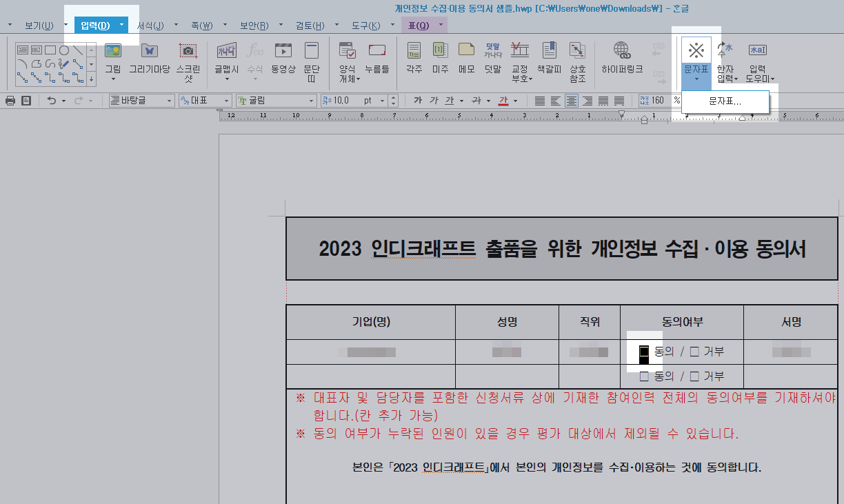Open the 도구(K) menu
This screenshot has width=844, height=504.
click(x=365, y=26)
